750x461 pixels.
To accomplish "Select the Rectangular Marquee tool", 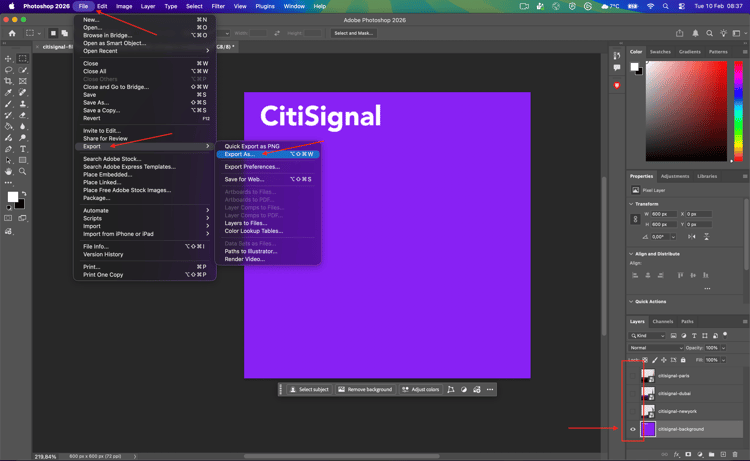I will (22, 59).
